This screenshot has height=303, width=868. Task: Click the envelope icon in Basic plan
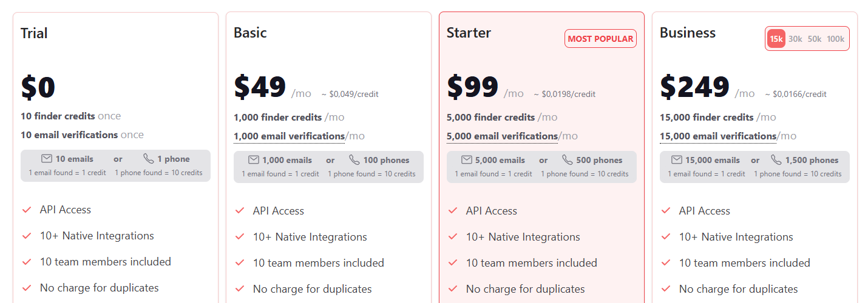pos(254,160)
